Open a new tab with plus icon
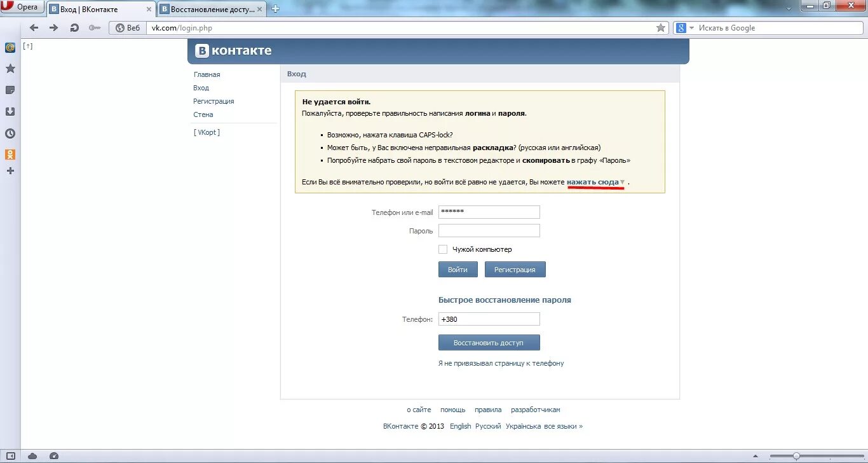Image resolution: width=868 pixels, height=463 pixels. (x=275, y=9)
